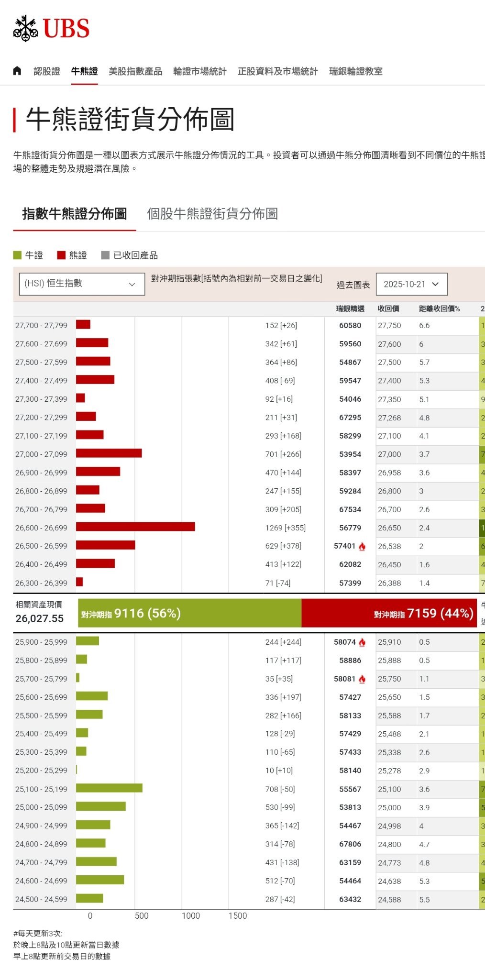The height and width of the screenshot is (980, 485).
Task: Open UBS pick warrant 54046
Action: pos(350,399)
